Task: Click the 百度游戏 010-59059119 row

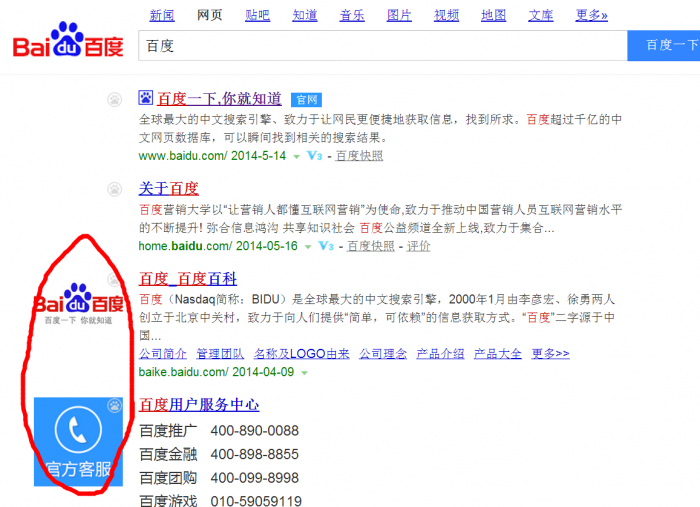Action: pos(221,501)
